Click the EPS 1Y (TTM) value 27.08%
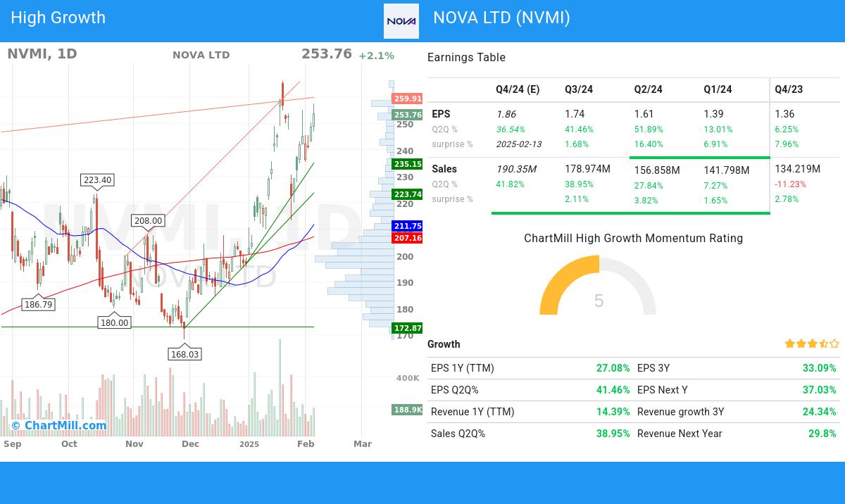This screenshot has width=845, height=504. click(613, 368)
